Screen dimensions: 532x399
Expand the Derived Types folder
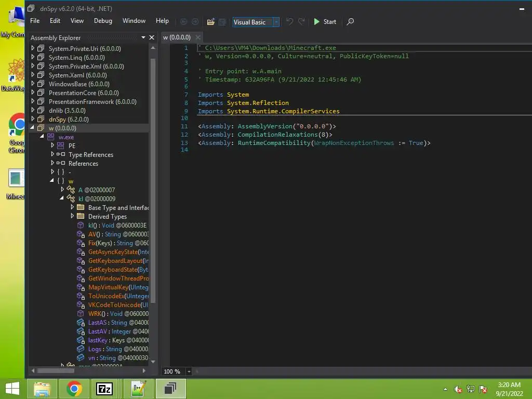(72, 216)
